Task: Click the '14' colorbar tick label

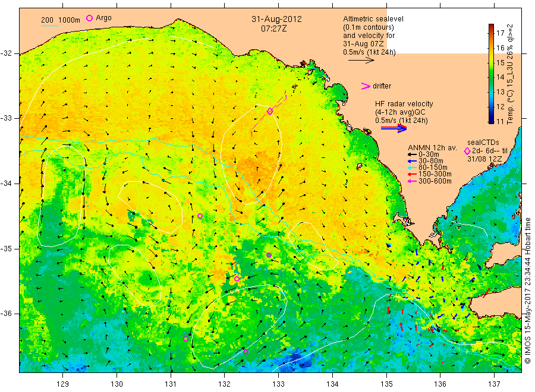Action: tap(500, 77)
